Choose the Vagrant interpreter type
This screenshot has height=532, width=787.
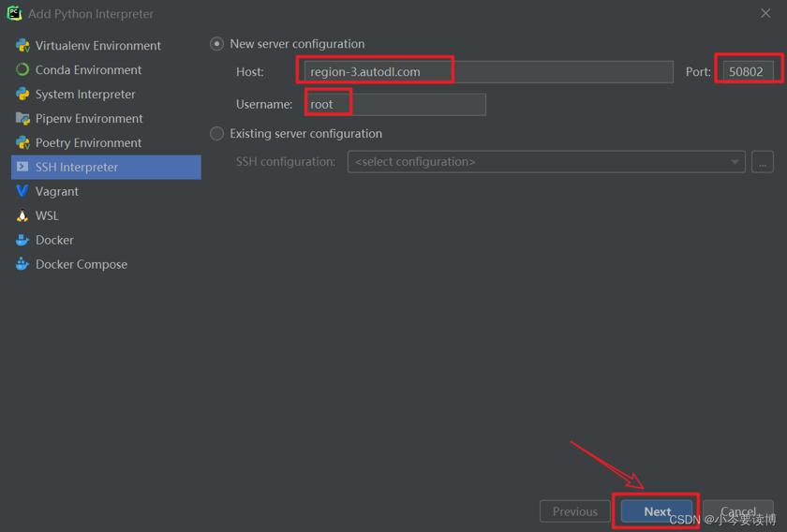[x=106, y=191]
